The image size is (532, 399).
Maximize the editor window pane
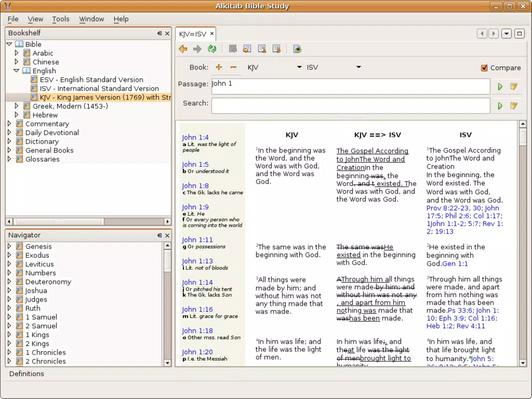click(x=520, y=33)
